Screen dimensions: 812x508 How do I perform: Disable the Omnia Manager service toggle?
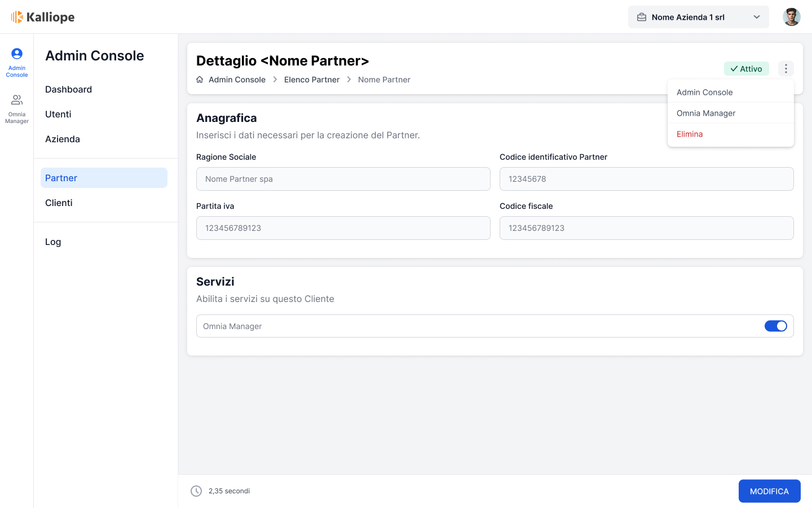point(775,326)
